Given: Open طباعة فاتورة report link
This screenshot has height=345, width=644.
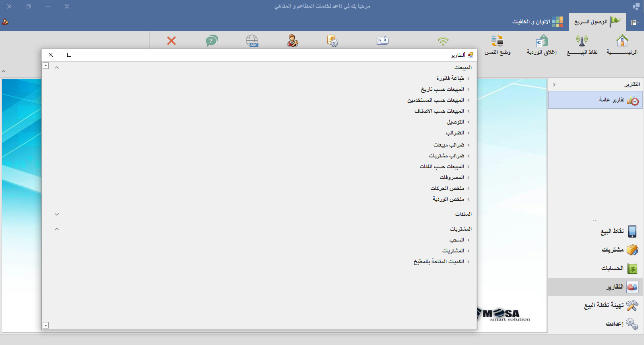Looking at the screenshot, I should point(450,79).
